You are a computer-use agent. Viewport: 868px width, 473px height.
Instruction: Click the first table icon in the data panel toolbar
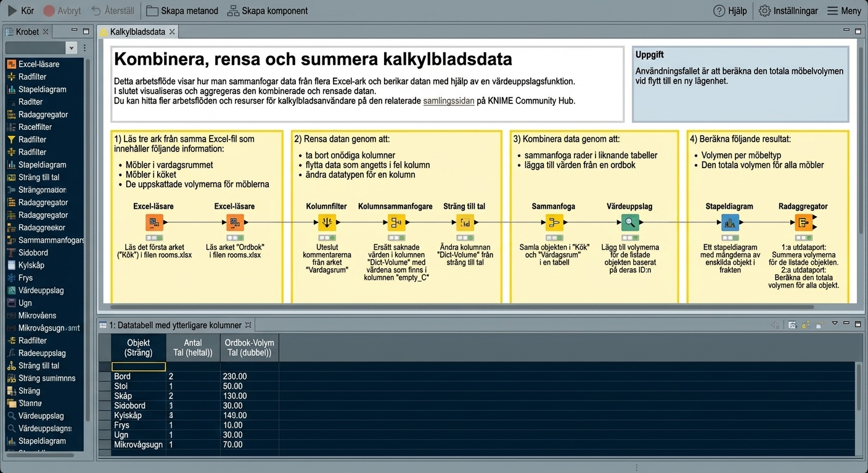coord(793,325)
